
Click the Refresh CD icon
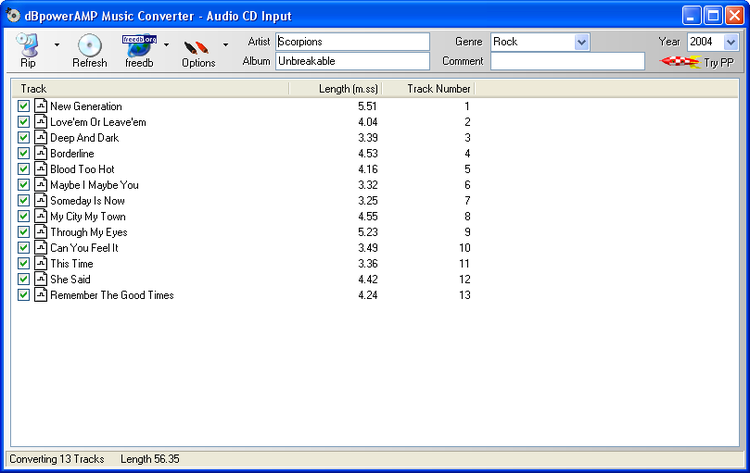point(89,45)
